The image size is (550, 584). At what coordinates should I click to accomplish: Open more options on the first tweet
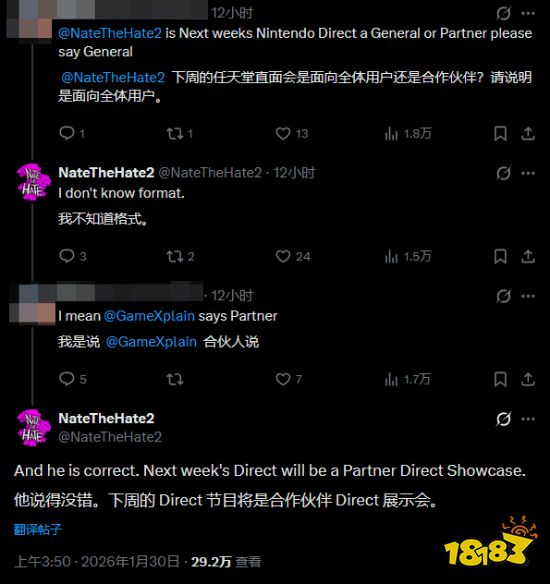tap(528, 13)
